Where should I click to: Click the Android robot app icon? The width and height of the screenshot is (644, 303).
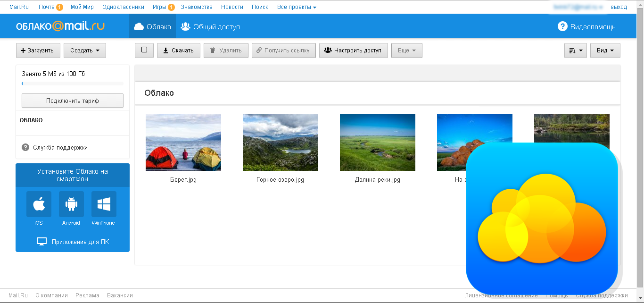[x=71, y=204]
